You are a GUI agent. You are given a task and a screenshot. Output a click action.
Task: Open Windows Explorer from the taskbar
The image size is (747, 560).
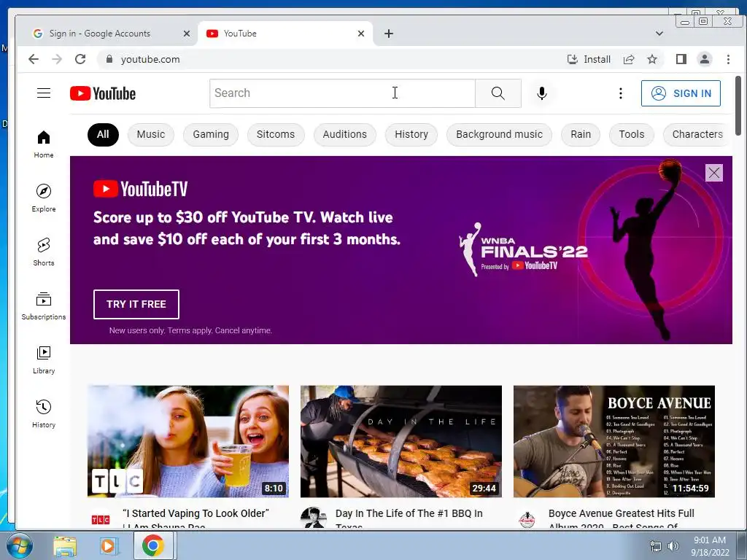point(65,546)
